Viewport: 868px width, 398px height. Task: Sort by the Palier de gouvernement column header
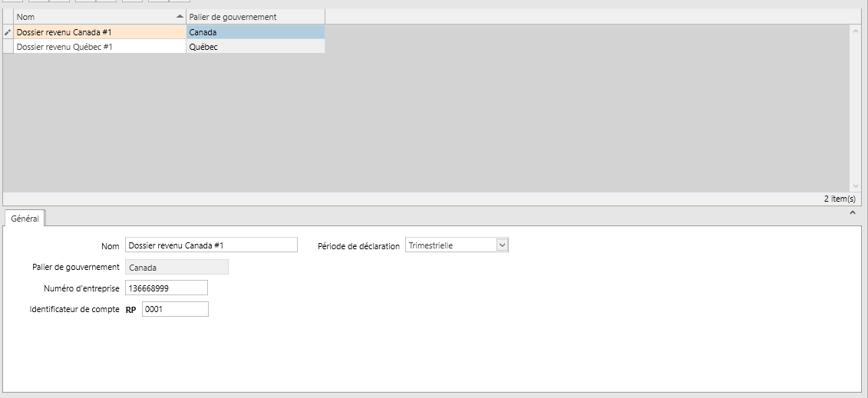pyautogui.click(x=256, y=17)
